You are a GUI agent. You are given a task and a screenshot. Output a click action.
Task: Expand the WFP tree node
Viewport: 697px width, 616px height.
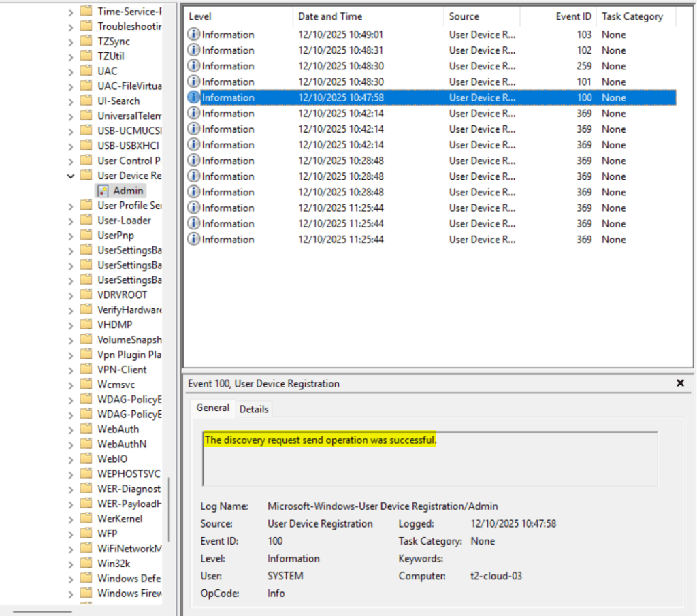pos(70,533)
